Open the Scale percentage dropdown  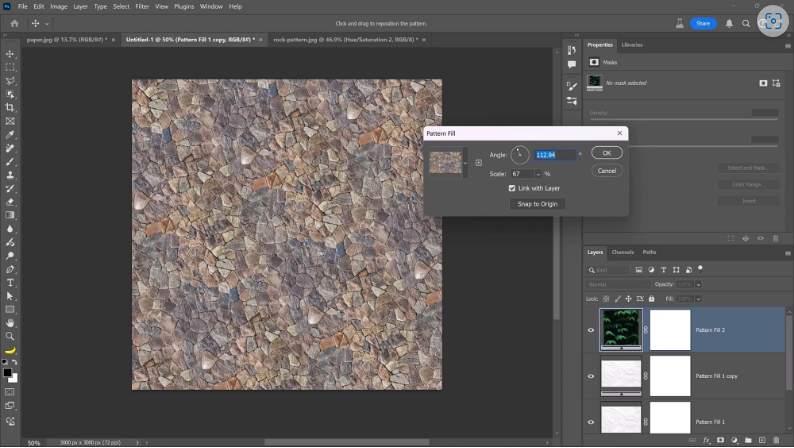(538, 174)
